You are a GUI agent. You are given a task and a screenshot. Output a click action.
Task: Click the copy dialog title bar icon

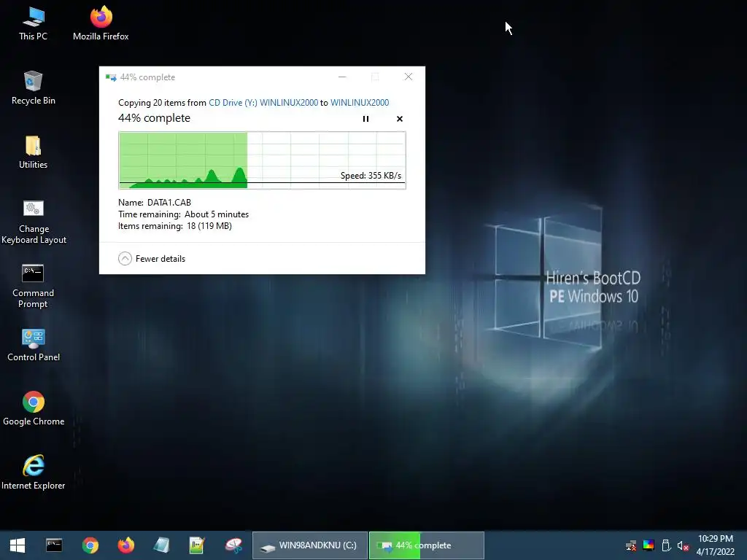coord(111,77)
